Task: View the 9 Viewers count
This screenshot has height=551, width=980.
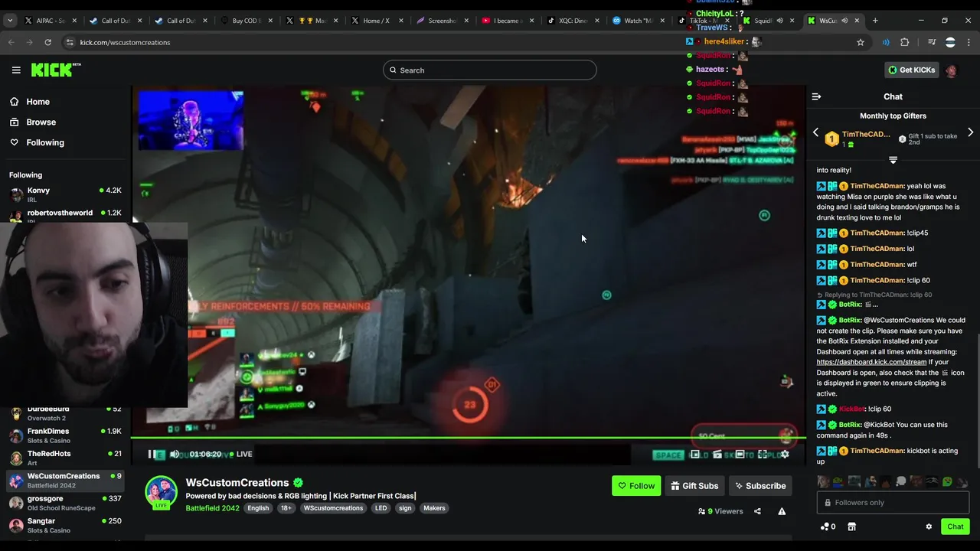Action: pyautogui.click(x=720, y=511)
